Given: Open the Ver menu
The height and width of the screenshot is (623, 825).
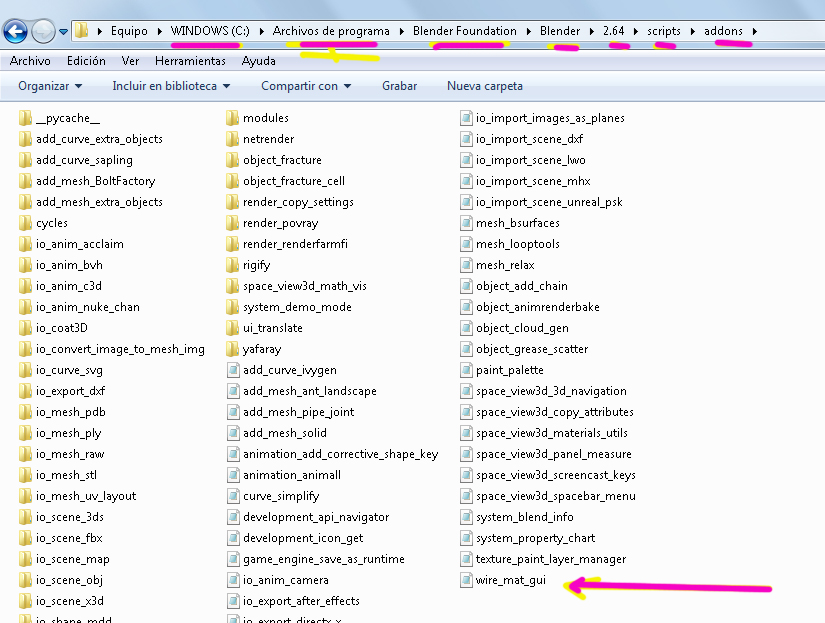Looking at the screenshot, I should pyautogui.click(x=130, y=61).
